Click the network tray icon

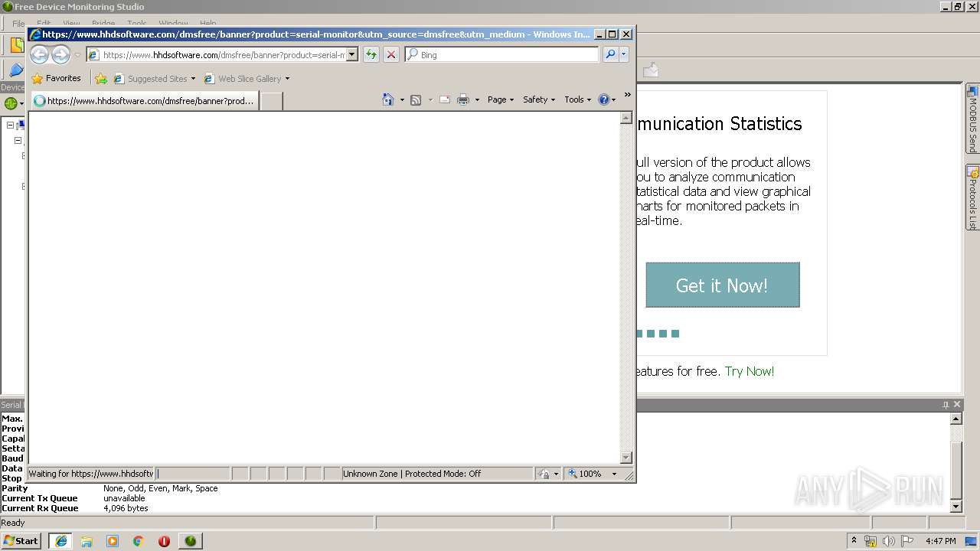click(x=871, y=541)
